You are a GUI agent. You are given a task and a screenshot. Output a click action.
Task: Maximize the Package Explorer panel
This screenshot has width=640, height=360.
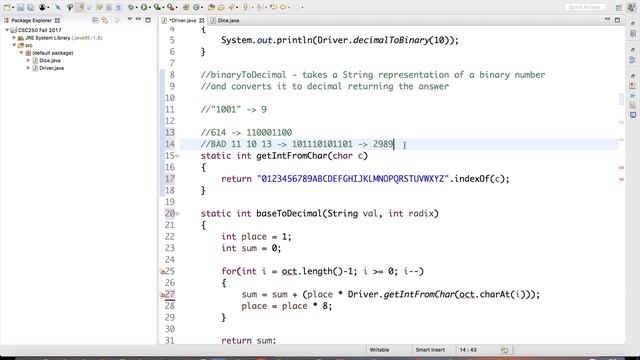click(148, 20)
